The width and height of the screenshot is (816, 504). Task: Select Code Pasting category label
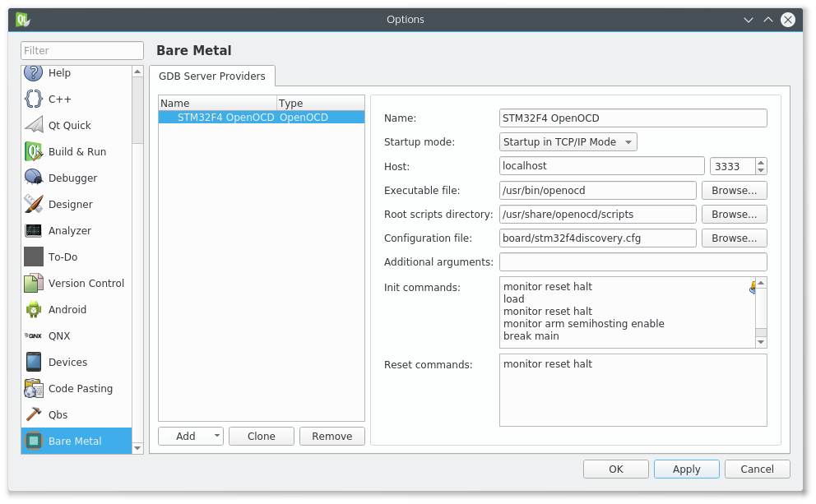tap(81, 389)
